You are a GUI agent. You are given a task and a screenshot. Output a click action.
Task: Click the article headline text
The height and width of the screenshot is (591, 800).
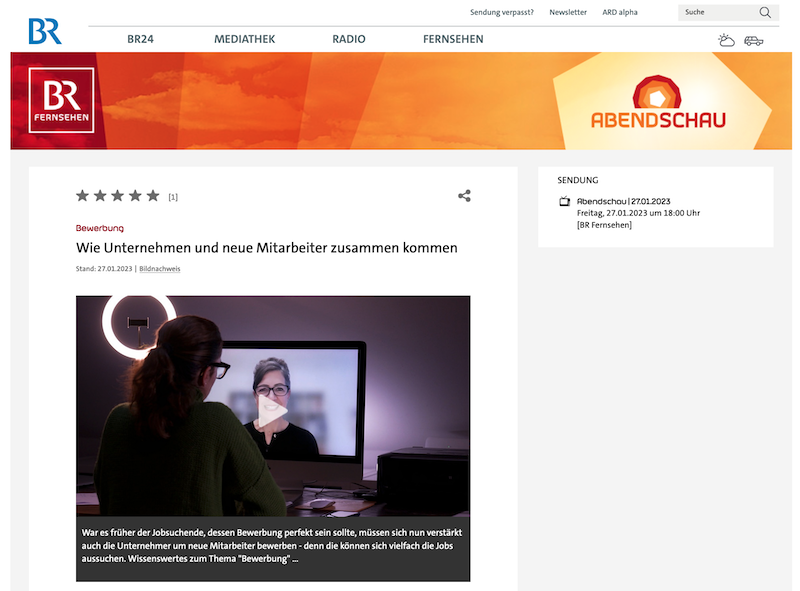(x=266, y=248)
